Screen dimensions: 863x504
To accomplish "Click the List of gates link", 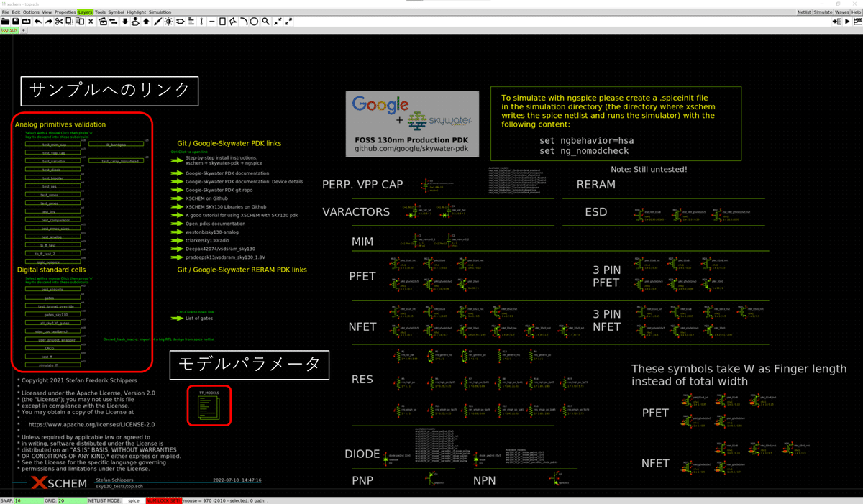I will tap(199, 318).
